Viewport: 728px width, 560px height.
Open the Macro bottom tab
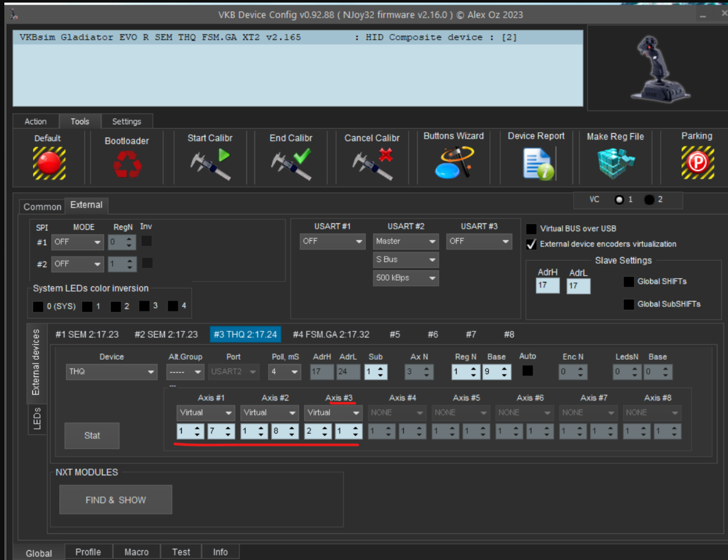pyautogui.click(x=136, y=552)
